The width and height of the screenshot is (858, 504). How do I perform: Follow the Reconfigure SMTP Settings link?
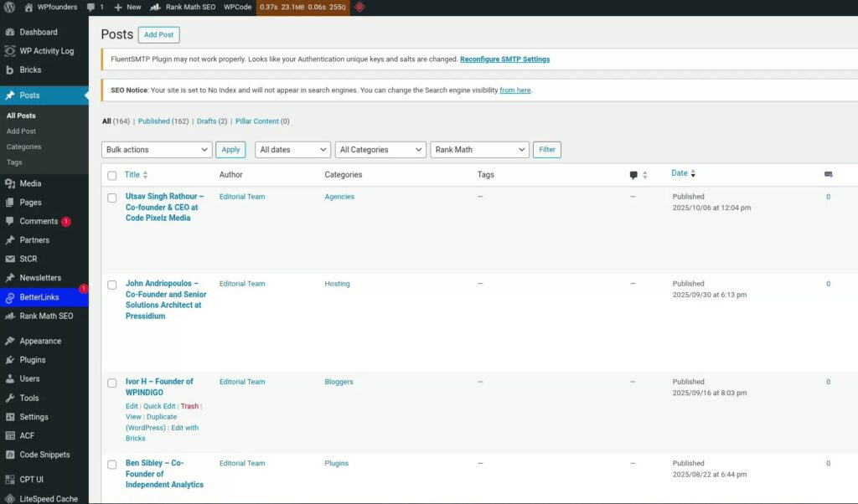[x=504, y=59]
